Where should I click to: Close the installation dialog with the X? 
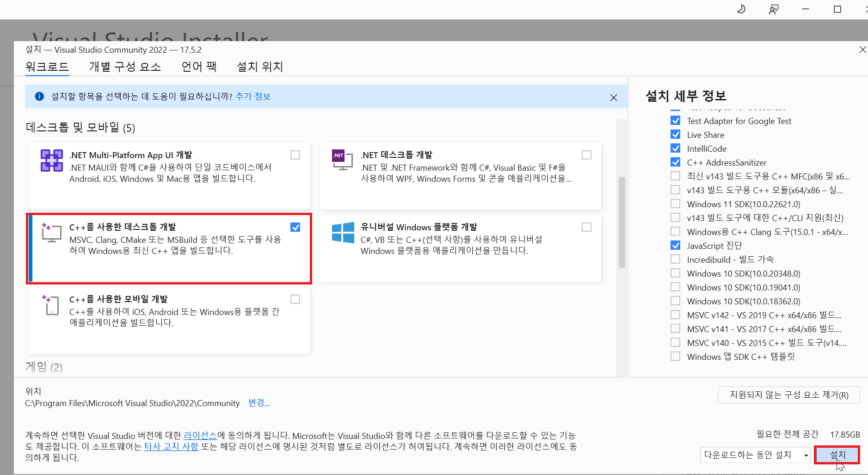pyautogui.click(x=862, y=49)
